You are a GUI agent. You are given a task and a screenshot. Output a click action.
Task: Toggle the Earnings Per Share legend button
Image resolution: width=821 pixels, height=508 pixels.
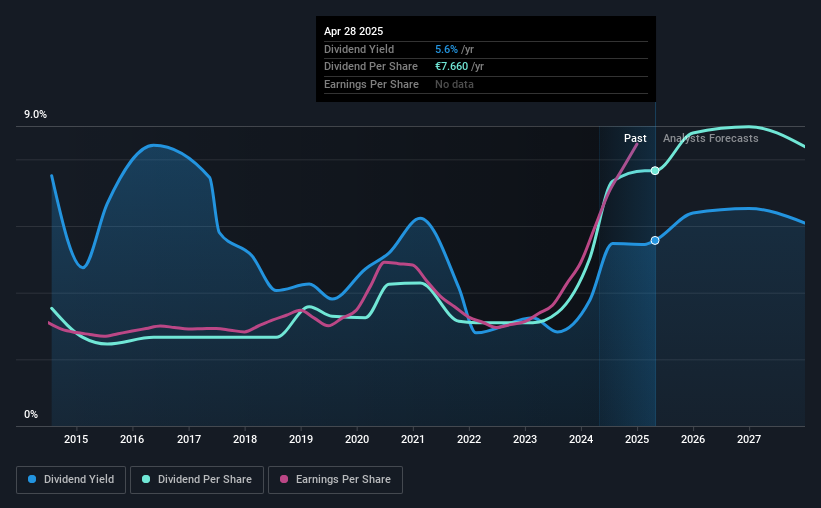tap(335, 480)
